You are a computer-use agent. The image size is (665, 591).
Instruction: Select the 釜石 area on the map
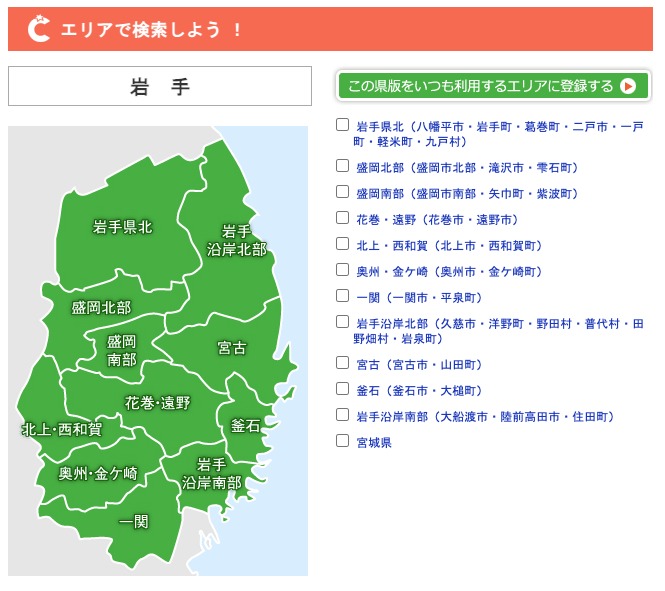tap(245, 426)
